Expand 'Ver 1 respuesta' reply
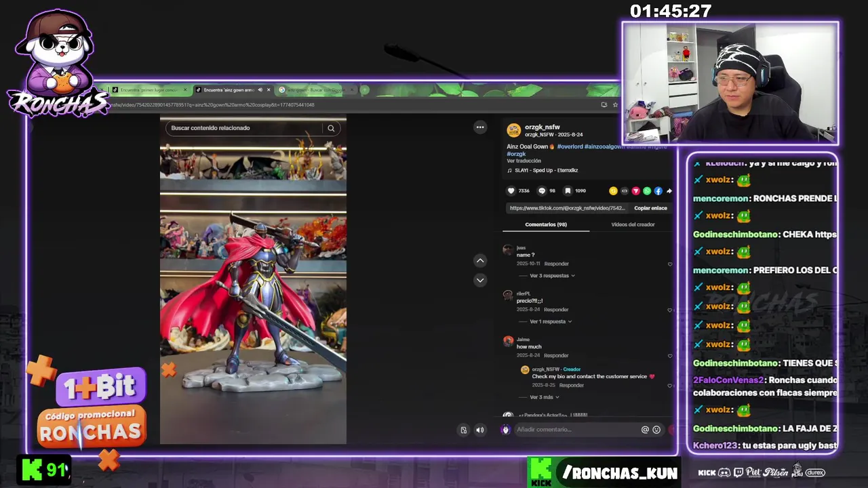The height and width of the screenshot is (488, 868). (x=551, y=322)
